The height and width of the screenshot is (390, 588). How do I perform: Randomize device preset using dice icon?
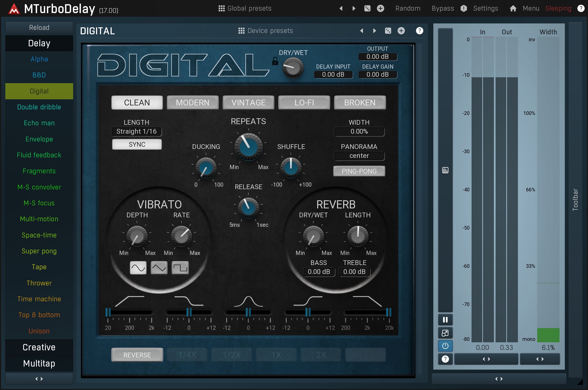pos(388,31)
